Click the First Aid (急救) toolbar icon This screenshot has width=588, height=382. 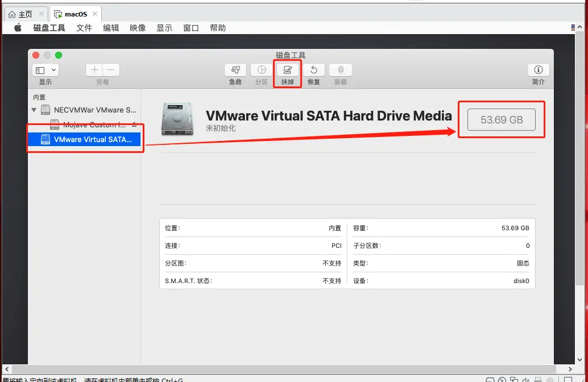(235, 70)
